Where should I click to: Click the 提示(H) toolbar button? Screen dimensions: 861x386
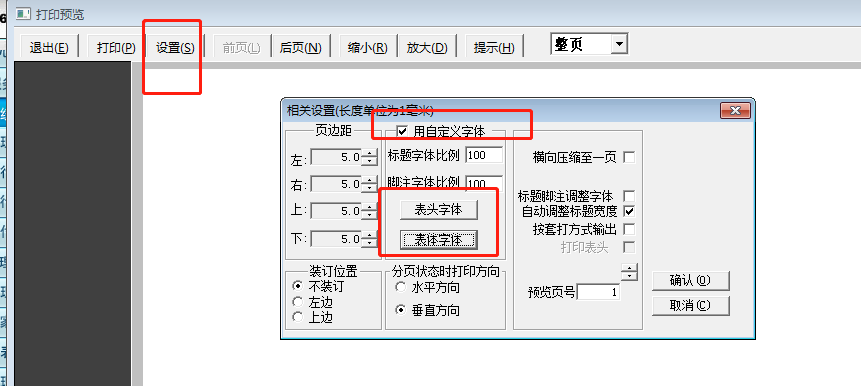click(494, 47)
